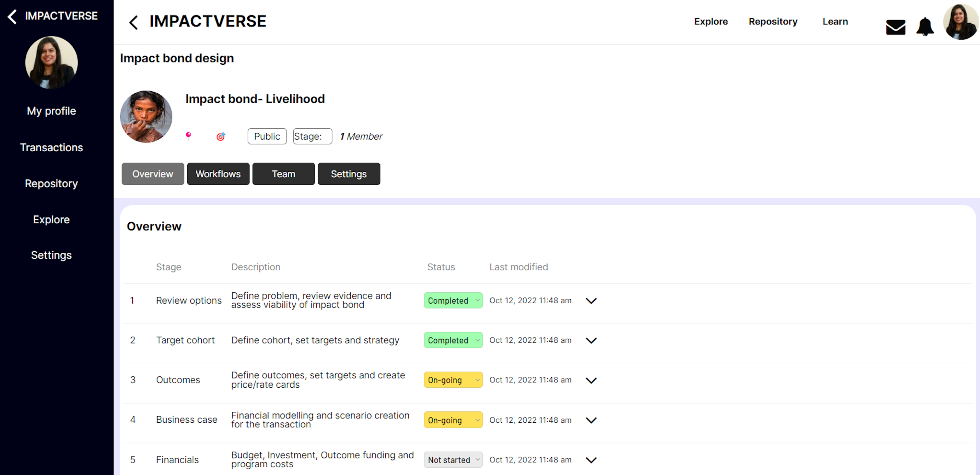Click Learn in the top navigation

coord(835,22)
